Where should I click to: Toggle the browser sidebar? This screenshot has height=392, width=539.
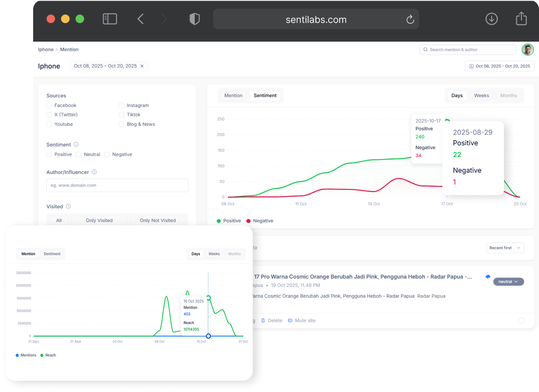pyautogui.click(x=109, y=18)
